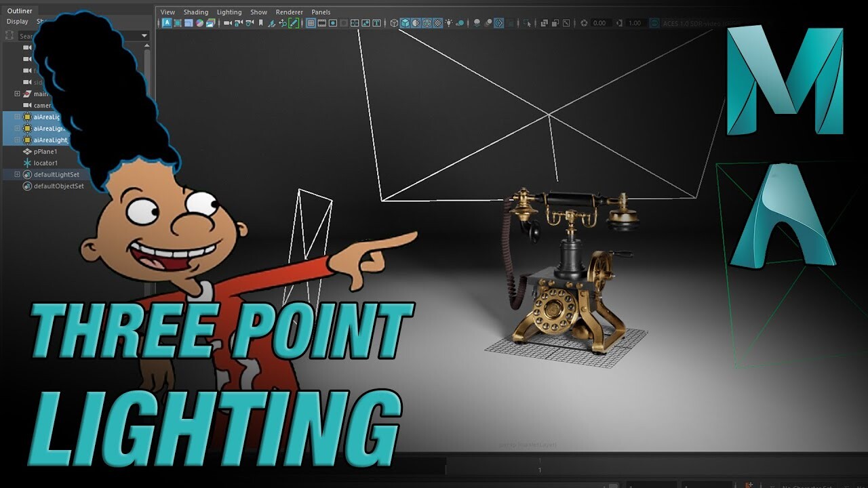Open the Renderer menu
The image size is (868, 488).
290,12
